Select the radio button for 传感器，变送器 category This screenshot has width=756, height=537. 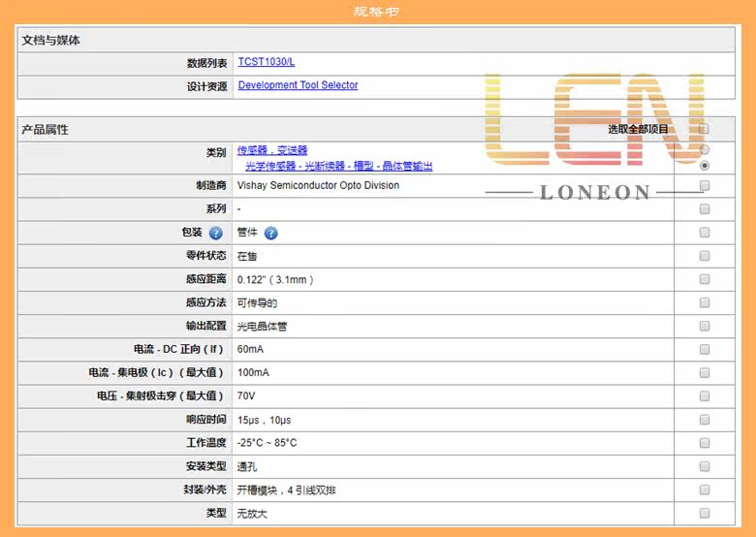[x=705, y=149]
